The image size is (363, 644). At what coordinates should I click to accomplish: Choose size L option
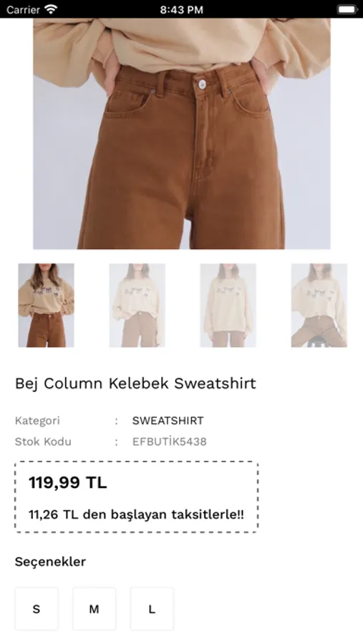tap(152, 609)
